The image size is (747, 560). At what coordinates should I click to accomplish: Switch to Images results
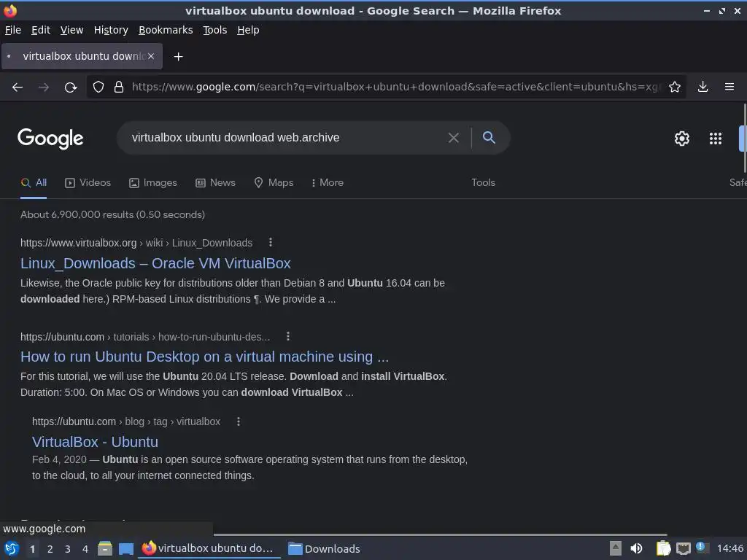tap(153, 183)
